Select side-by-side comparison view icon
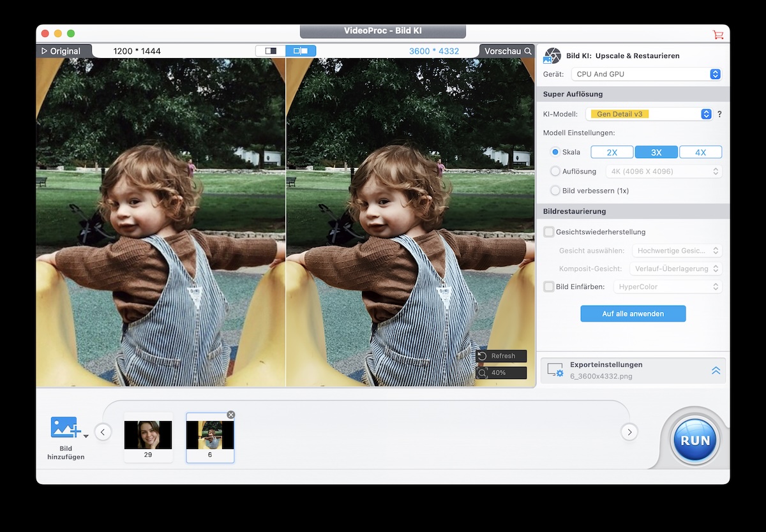Viewport: 766px width, 532px height. point(301,51)
